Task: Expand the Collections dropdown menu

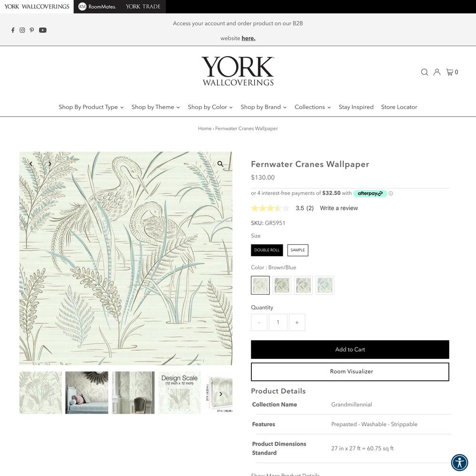Action: (312, 107)
